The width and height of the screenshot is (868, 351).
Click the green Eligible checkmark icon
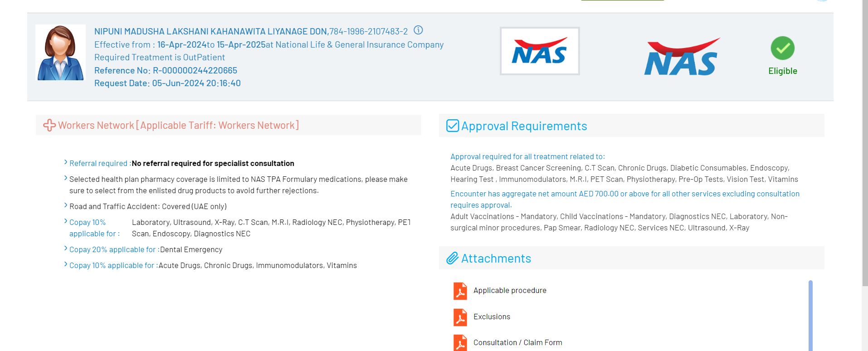782,48
